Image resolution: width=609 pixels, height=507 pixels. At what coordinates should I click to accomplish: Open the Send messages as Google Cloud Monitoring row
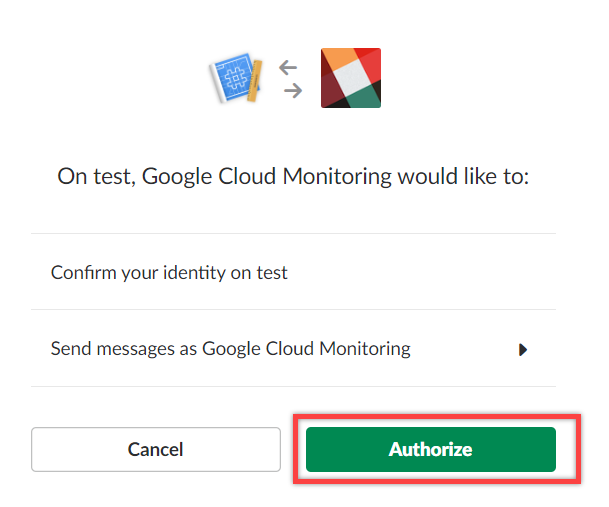(x=293, y=348)
